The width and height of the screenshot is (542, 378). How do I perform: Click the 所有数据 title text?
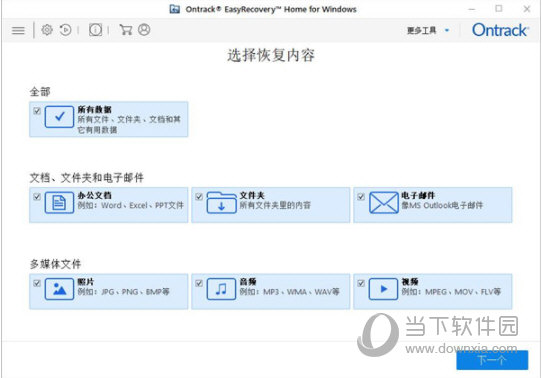click(x=94, y=110)
